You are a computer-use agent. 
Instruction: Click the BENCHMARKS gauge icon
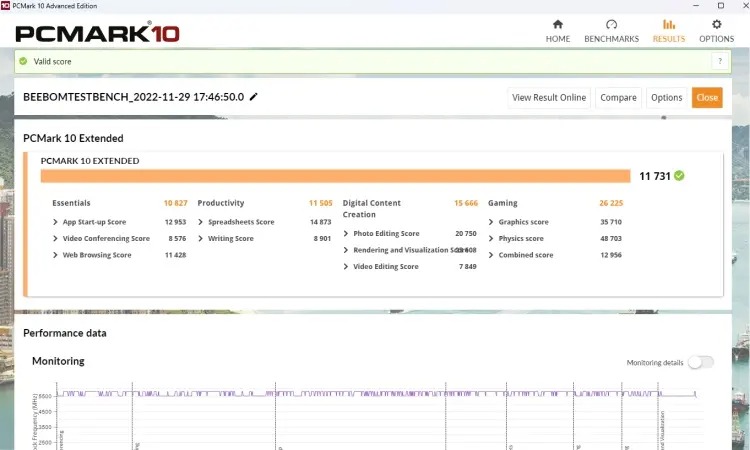611,24
